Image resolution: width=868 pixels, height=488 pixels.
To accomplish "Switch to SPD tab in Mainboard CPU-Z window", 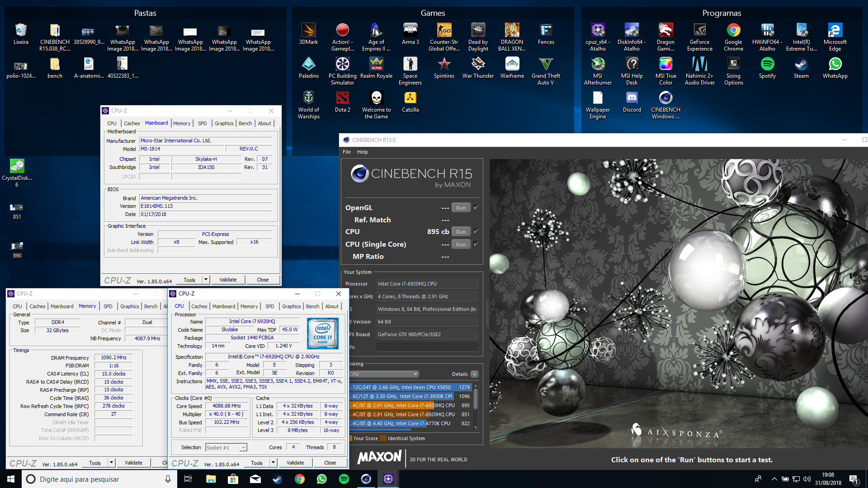I will point(202,123).
